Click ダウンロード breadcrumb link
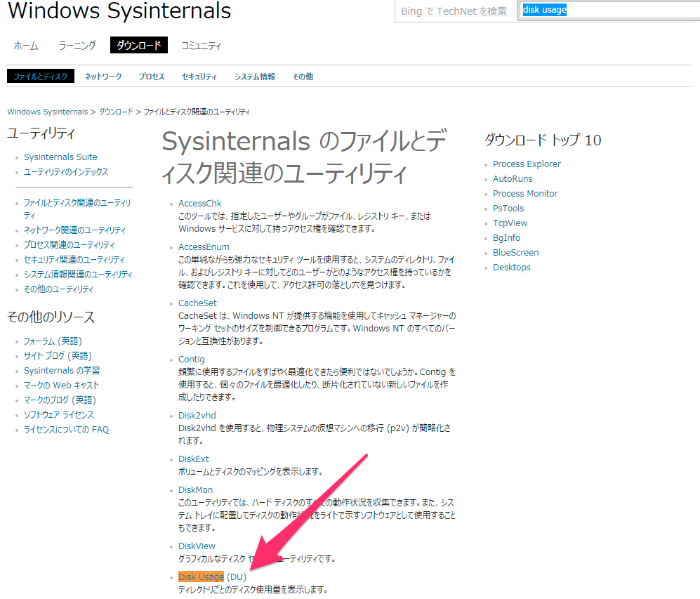700x599 pixels. click(116, 112)
